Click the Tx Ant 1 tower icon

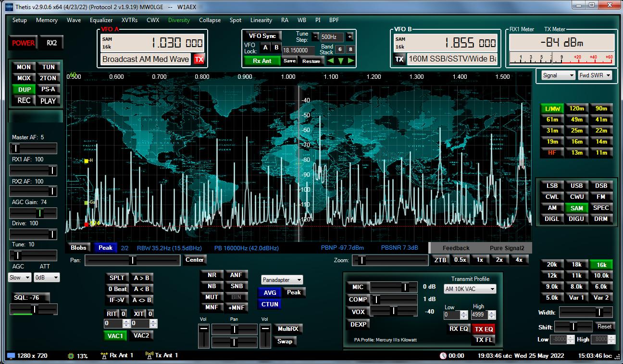click(149, 355)
